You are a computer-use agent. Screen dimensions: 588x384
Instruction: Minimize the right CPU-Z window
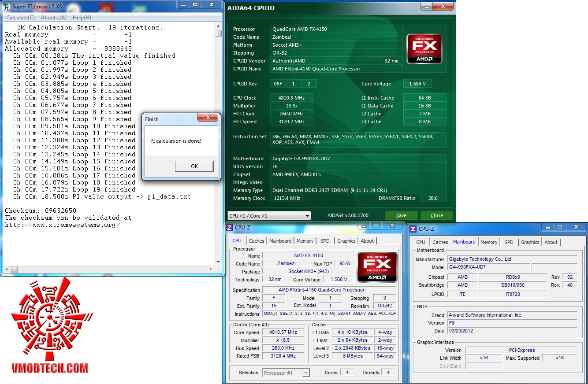pos(547,227)
